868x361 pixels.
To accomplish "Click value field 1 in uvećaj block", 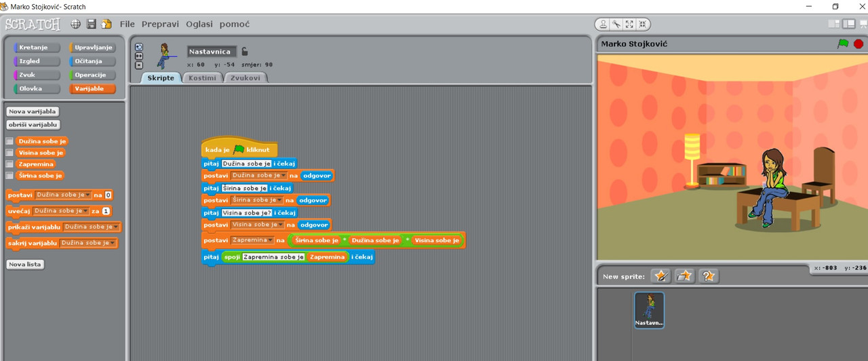I will click(x=106, y=211).
